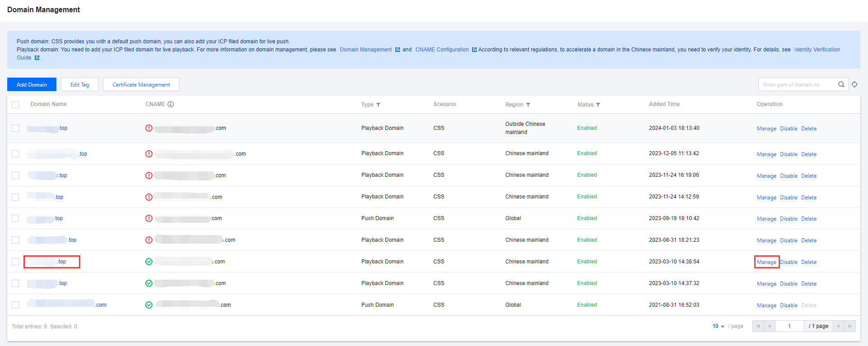Open the CNAME Configuration link
Viewport: 868px width, 346px height.
pyautogui.click(x=442, y=50)
